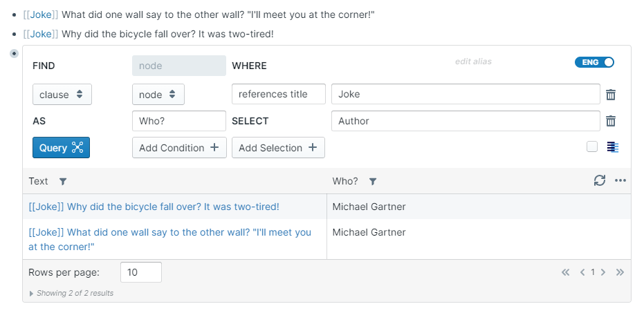Tick the checkbox beside the layout icon
Screen dimensions: 644x313
pyautogui.click(x=592, y=146)
